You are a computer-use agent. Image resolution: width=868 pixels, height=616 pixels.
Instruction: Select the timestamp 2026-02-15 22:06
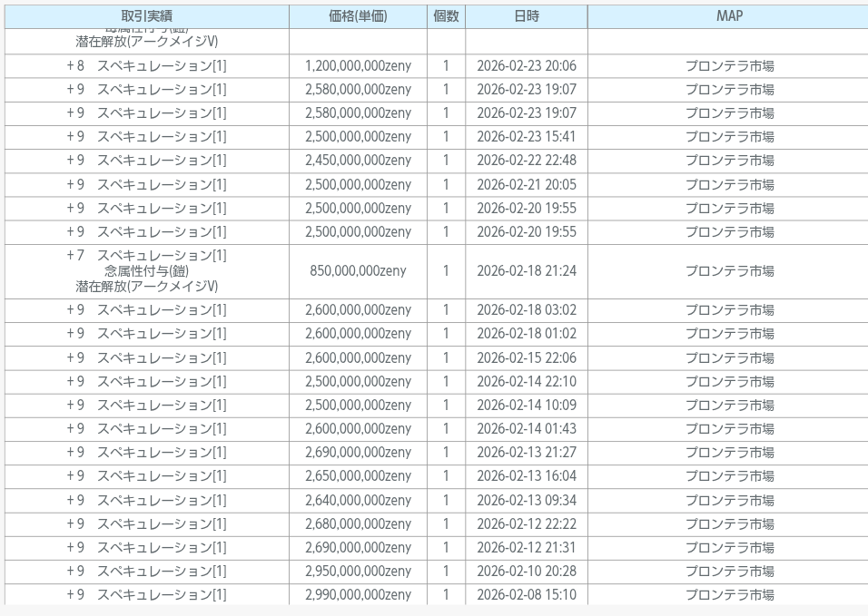pos(526,358)
